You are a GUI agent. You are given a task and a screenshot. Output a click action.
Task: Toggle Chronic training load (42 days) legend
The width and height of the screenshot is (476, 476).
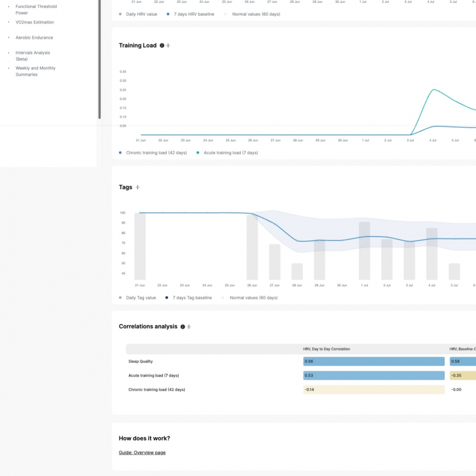click(153, 153)
